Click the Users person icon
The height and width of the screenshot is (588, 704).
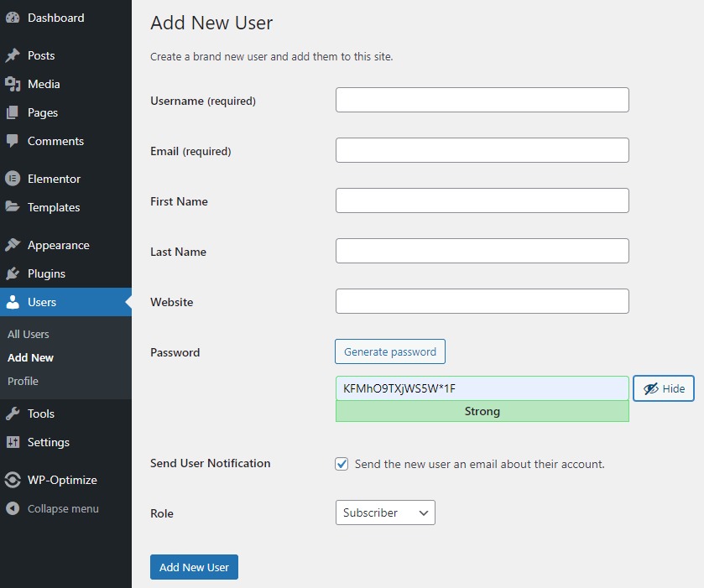coord(13,302)
